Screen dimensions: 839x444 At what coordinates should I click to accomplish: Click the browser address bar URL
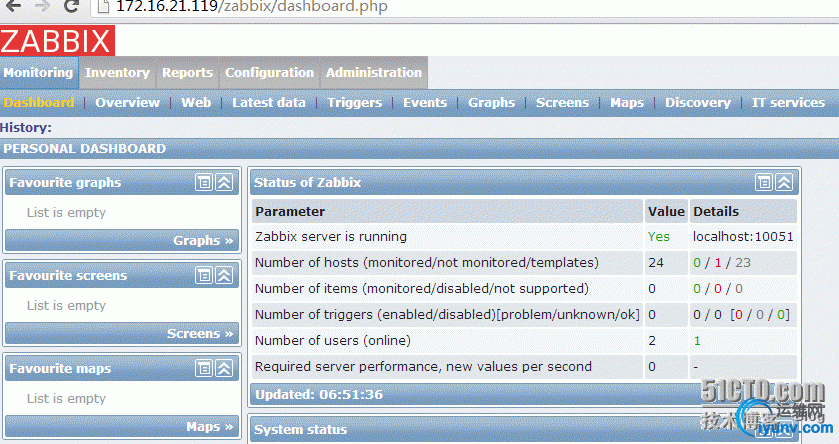coord(251,7)
